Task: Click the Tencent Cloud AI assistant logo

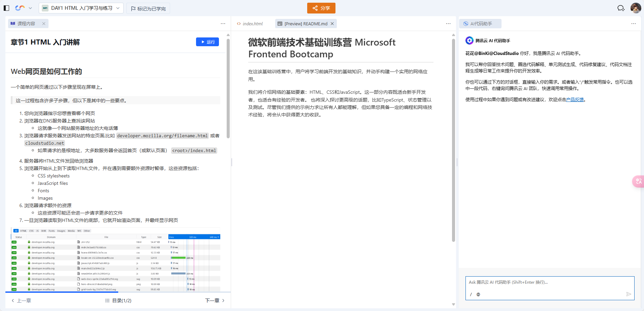Action: [470, 40]
